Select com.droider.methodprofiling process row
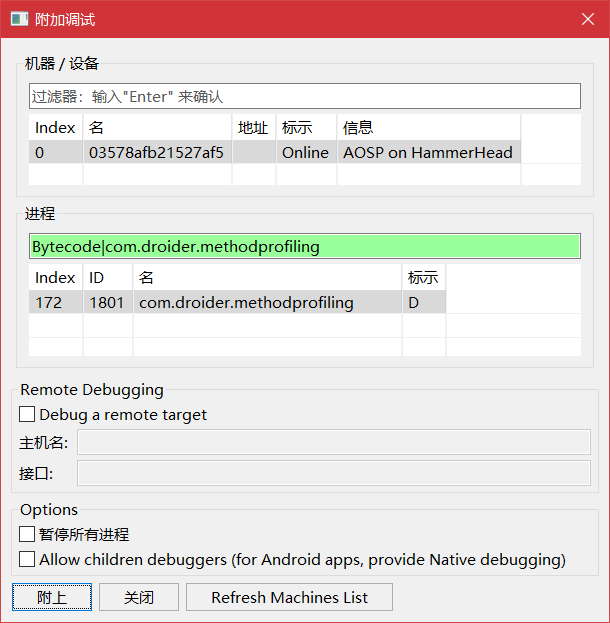Image resolution: width=610 pixels, height=623 pixels. pos(237,302)
